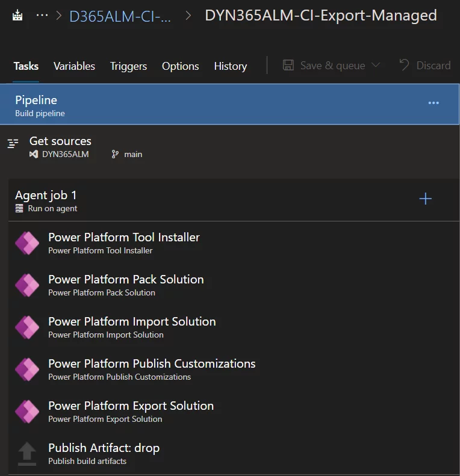Click the Power Platform Import Solution icon
Screen dimensions: 460x476
click(x=27, y=327)
